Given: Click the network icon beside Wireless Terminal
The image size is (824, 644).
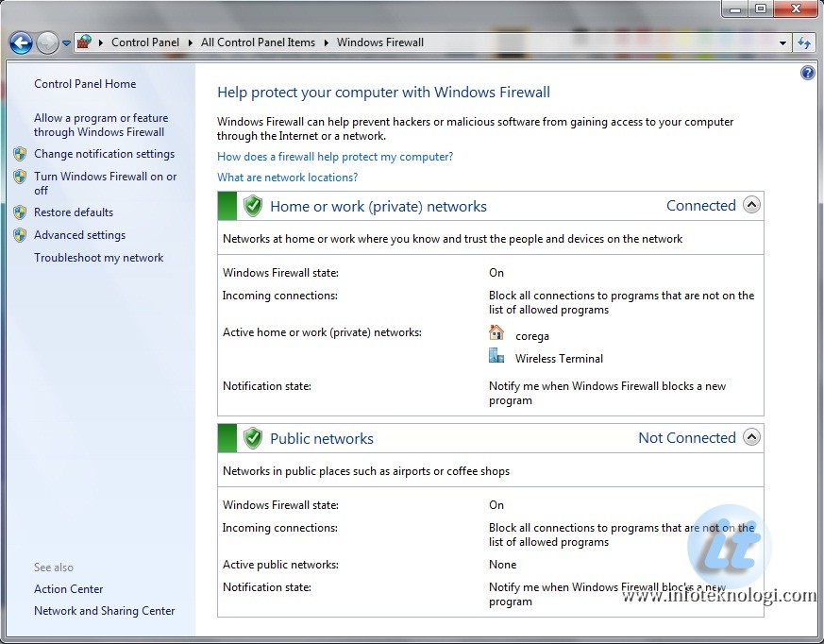Looking at the screenshot, I should point(496,356).
